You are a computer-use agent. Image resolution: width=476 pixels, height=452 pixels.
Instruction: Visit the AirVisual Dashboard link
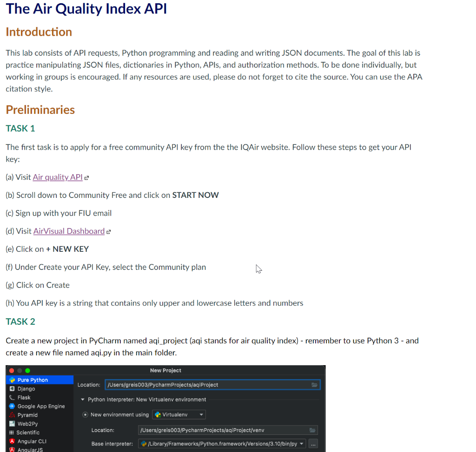click(x=68, y=231)
